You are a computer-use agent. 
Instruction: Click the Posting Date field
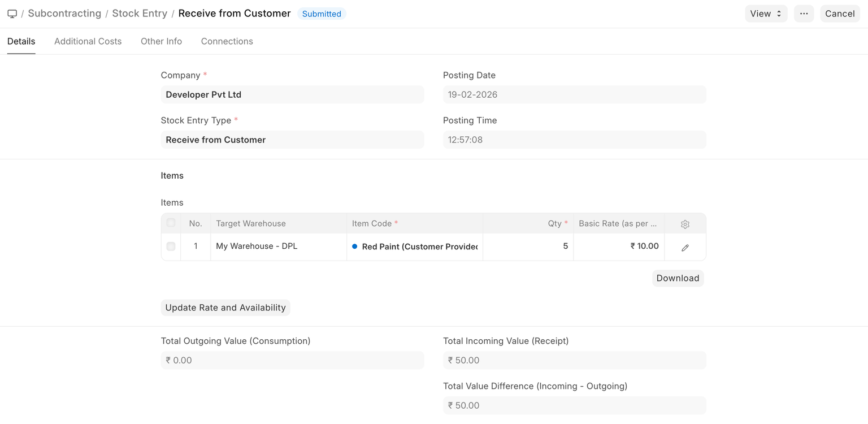point(574,94)
